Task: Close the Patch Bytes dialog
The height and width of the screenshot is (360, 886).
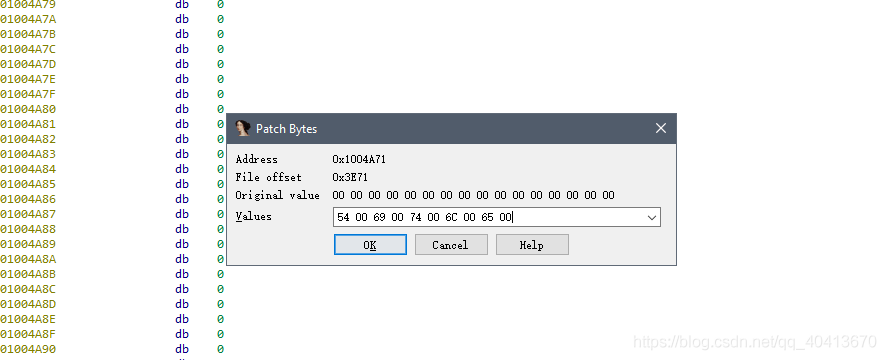Action: (x=661, y=128)
